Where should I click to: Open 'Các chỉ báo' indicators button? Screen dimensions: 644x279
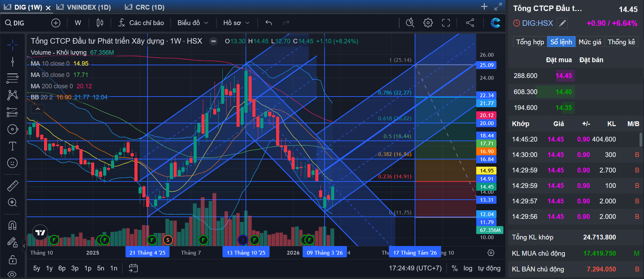pos(141,23)
